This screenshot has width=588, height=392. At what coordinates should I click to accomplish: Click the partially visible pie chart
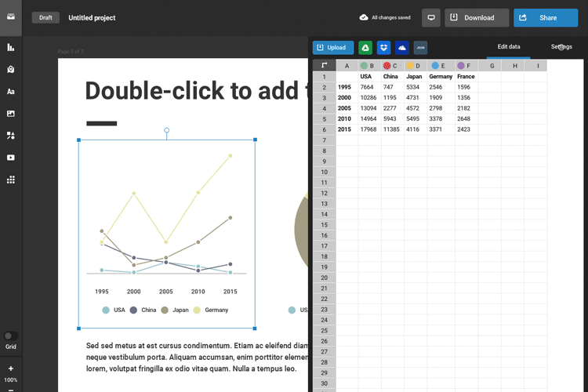click(x=301, y=229)
